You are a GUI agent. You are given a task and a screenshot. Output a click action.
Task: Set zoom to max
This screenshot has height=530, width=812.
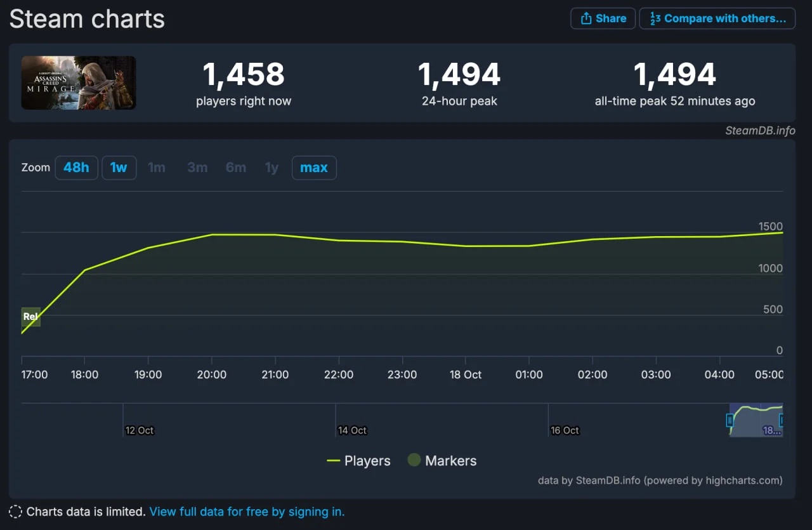tap(314, 168)
